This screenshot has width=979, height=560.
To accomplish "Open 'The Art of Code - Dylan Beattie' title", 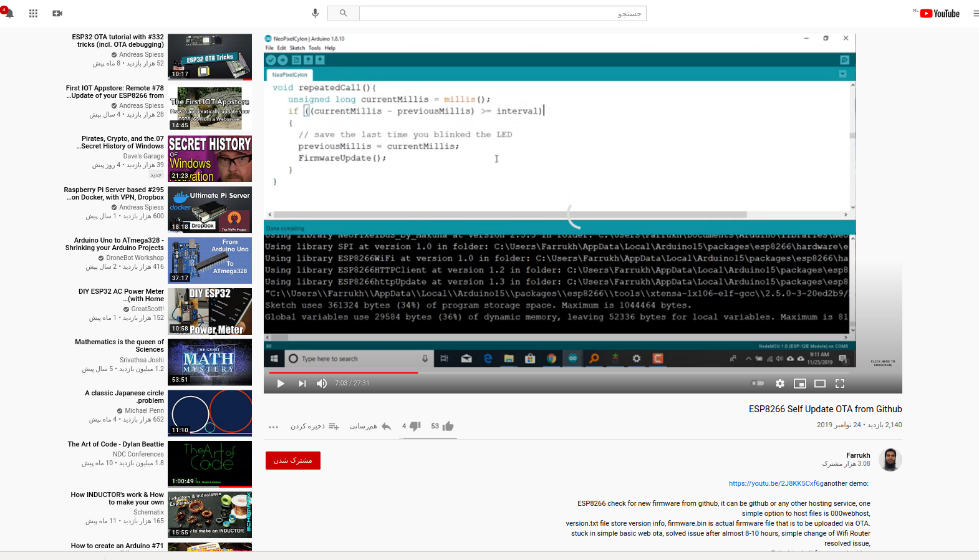I will pos(116,444).
